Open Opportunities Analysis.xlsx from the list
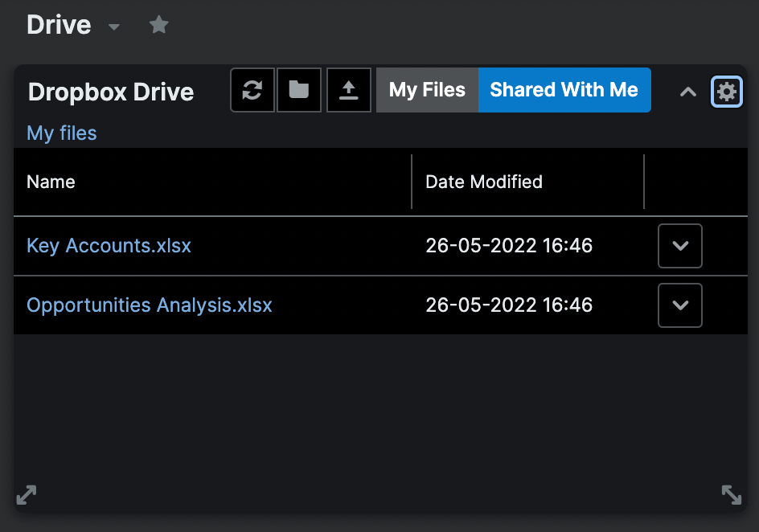The width and height of the screenshot is (759, 532). [x=150, y=305]
